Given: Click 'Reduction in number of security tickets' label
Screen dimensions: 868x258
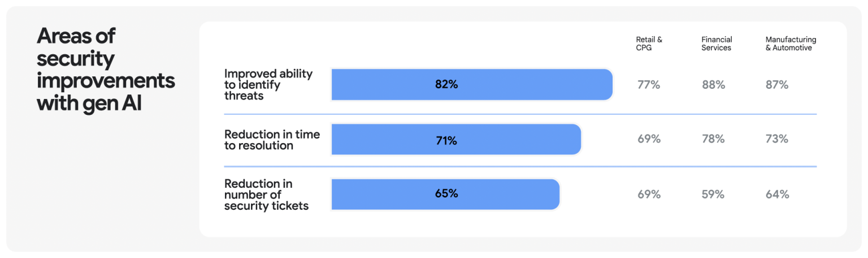Looking at the screenshot, I should point(266,194).
